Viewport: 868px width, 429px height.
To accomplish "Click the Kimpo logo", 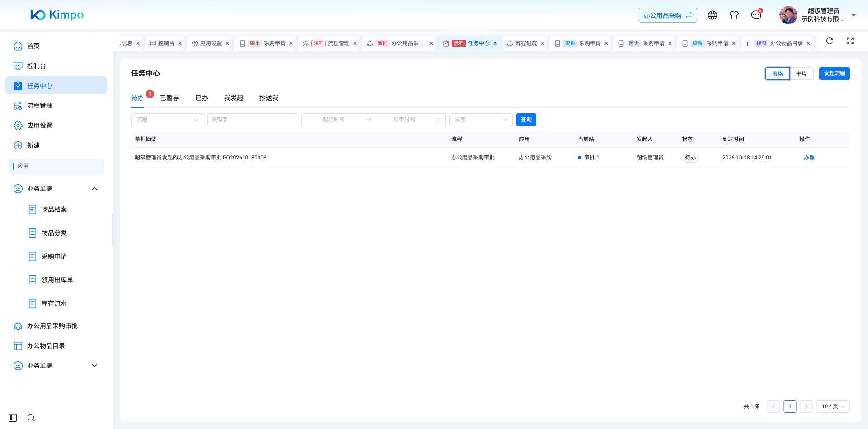I will [x=57, y=15].
